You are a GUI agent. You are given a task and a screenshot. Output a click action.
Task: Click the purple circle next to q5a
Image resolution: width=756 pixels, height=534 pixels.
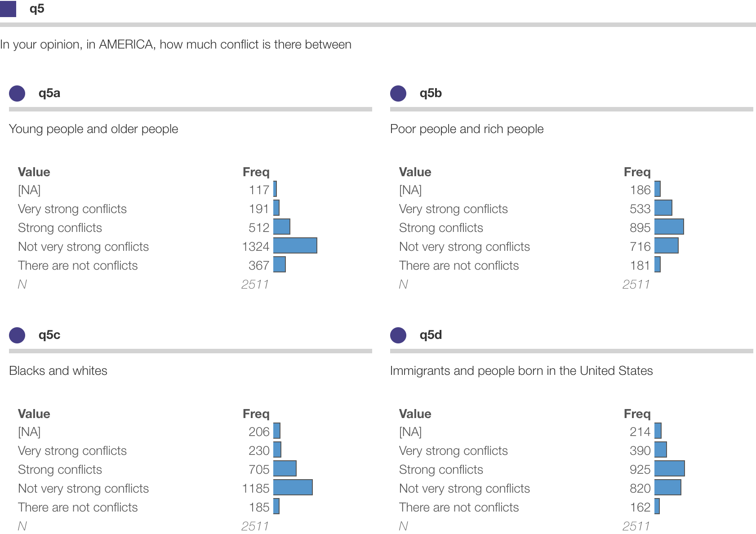(x=17, y=93)
